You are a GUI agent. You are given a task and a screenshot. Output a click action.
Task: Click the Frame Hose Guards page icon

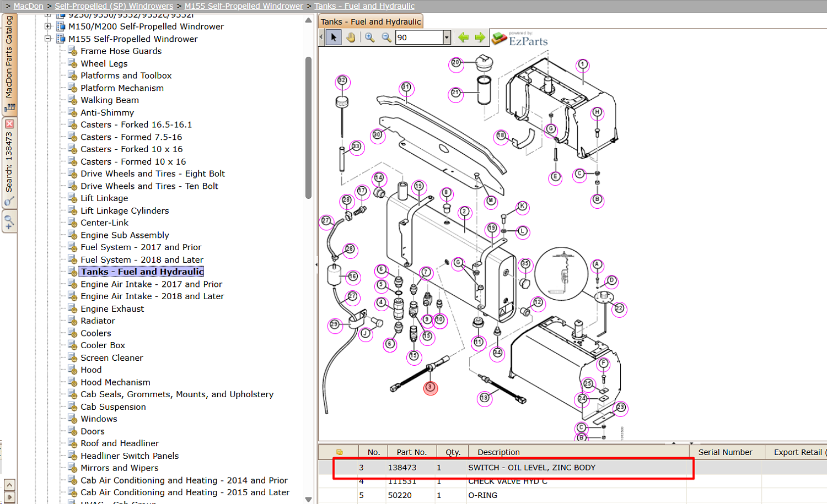72,51
